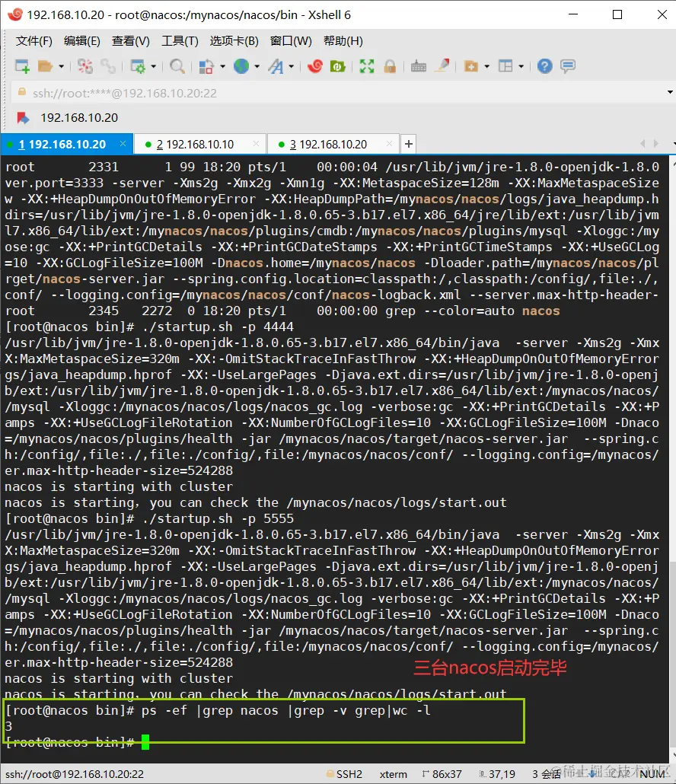
Task: Click the color scheme toolbar icon
Action: pos(206,66)
